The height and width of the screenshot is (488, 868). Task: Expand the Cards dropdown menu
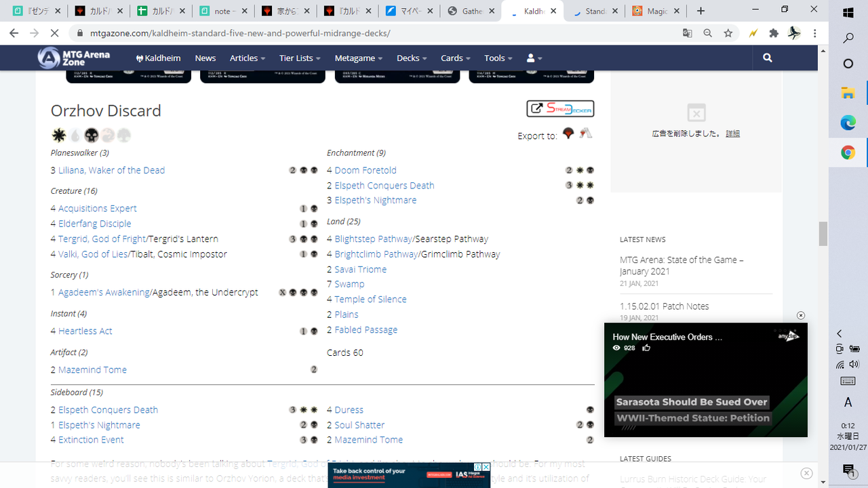tap(456, 58)
